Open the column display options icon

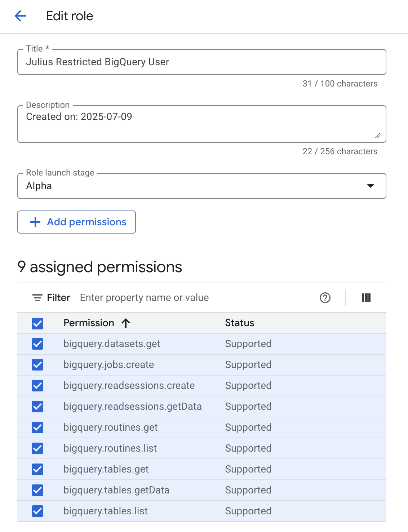366,298
